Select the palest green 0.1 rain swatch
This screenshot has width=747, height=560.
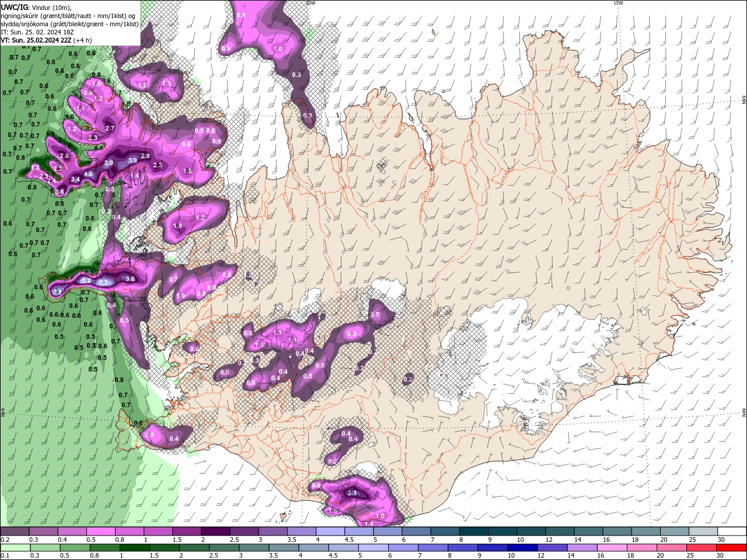click(x=15, y=548)
